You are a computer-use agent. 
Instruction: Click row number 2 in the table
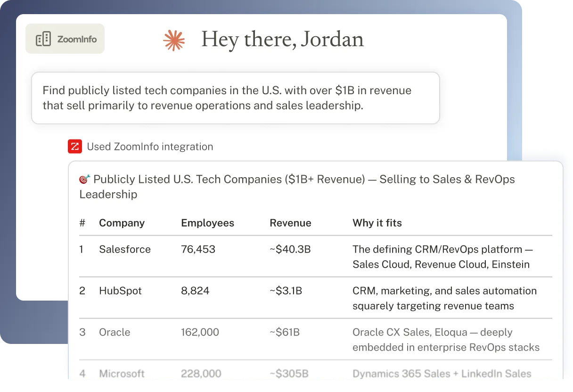[x=82, y=291]
